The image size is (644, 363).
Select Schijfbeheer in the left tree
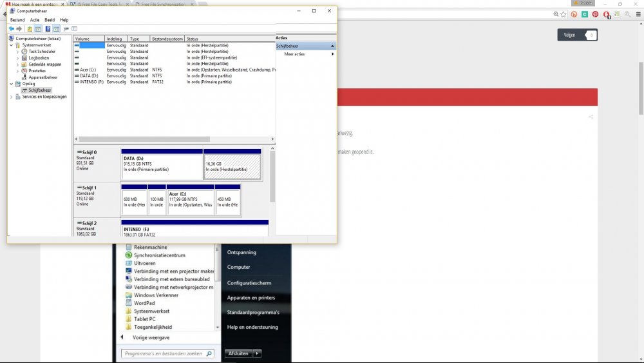[x=39, y=90]
